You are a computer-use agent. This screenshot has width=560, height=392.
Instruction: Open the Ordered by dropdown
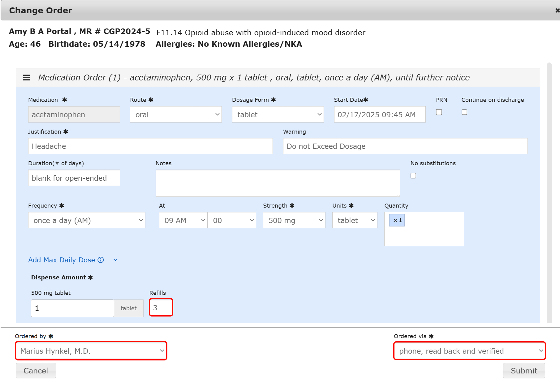click(91, 351)
